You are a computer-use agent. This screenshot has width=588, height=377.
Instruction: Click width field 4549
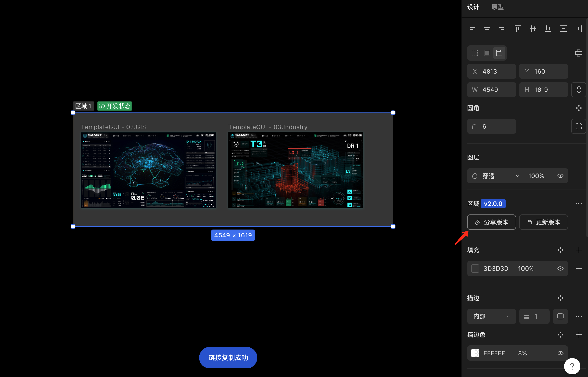491,90
